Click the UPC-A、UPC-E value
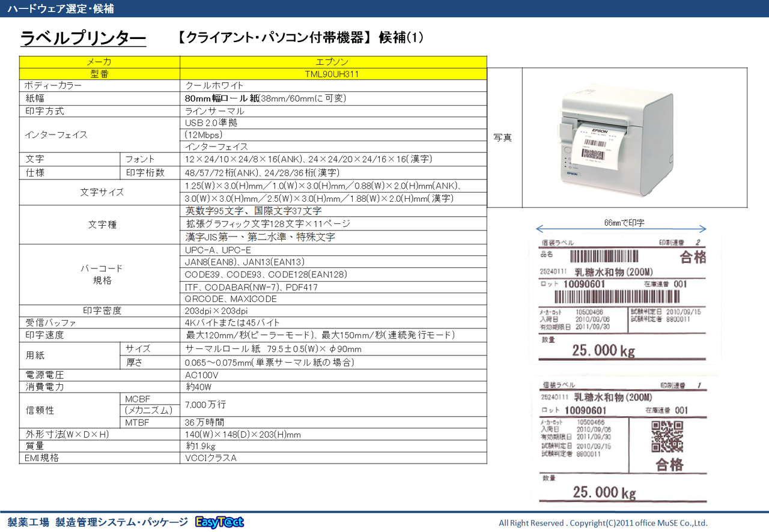This screenshot has height=532, width=769. pos(218,250)
